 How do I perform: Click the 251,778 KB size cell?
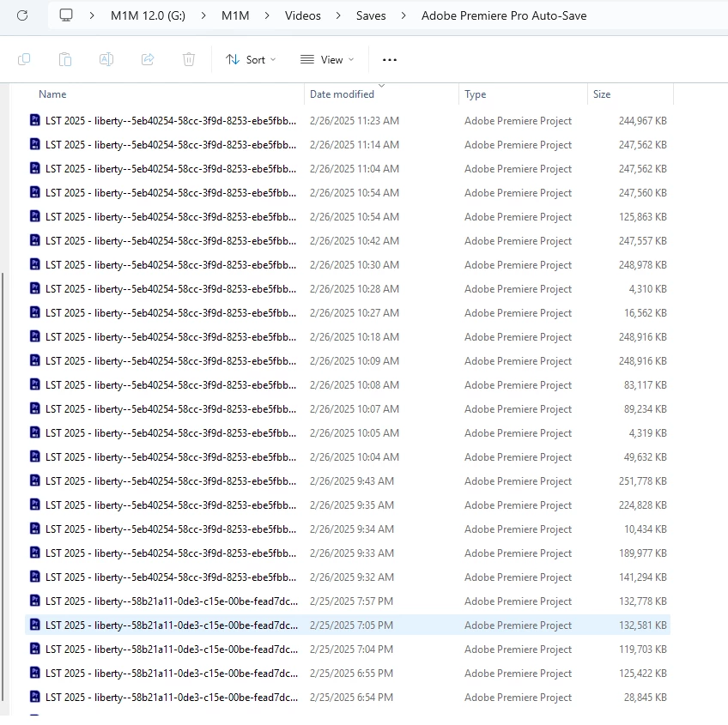point(642,480)
